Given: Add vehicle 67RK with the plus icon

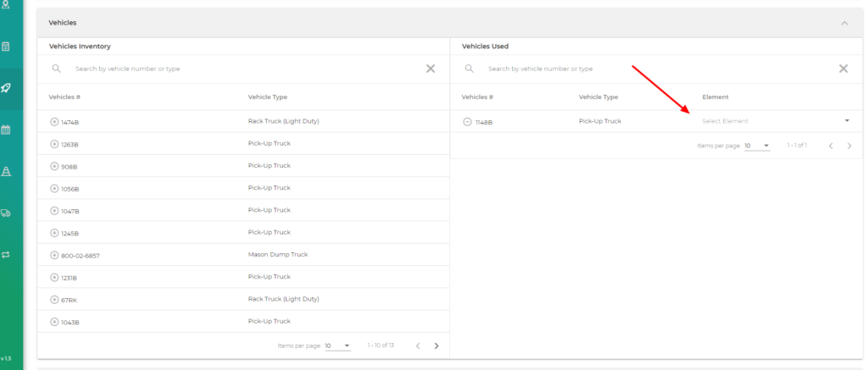Looking at the screenshot, I should click(54, 299).
